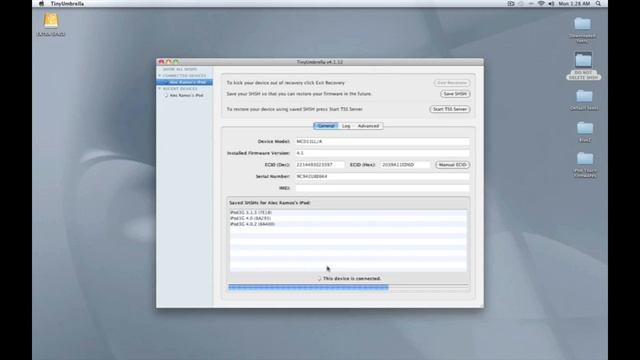This screenshot has width=640, height=360.
Task: Click the Manual ECID button
Action: (453, 165)
